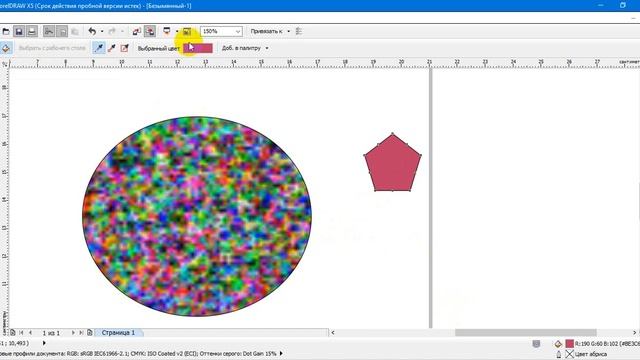Image resolution: width=640 pixels, height=360 pixels.
Task: Click horizontal scrollbar left arrow
Action: tap(333, 333)
